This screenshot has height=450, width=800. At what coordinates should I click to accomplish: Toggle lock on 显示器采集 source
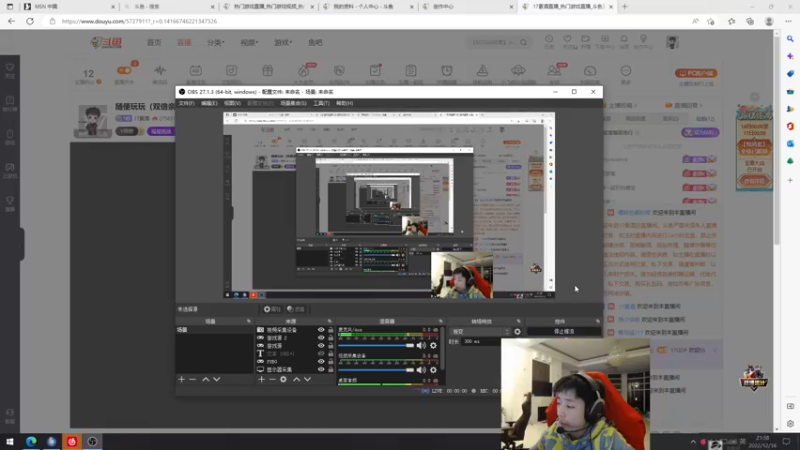point(331,369)
